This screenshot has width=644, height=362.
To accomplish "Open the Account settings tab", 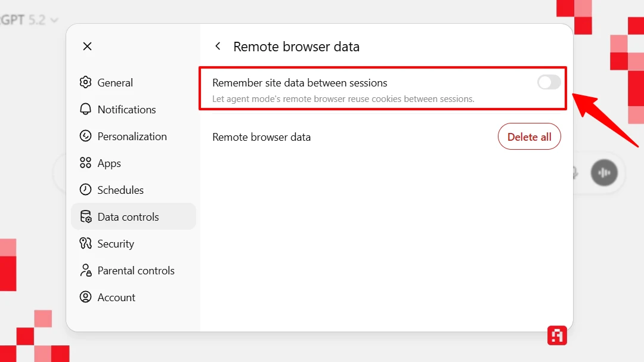I will pyautogui.click(x=116, y=298).
